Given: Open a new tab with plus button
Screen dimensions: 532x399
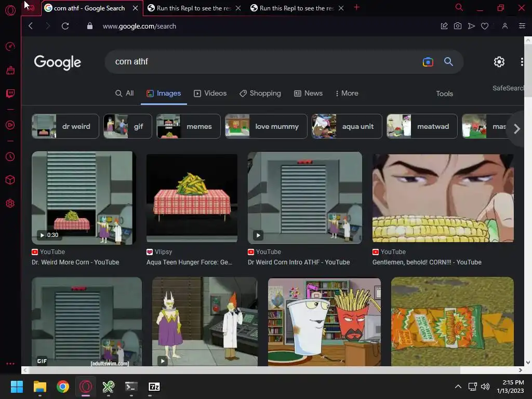Looking at the screenshot, I should coord(356,7).
